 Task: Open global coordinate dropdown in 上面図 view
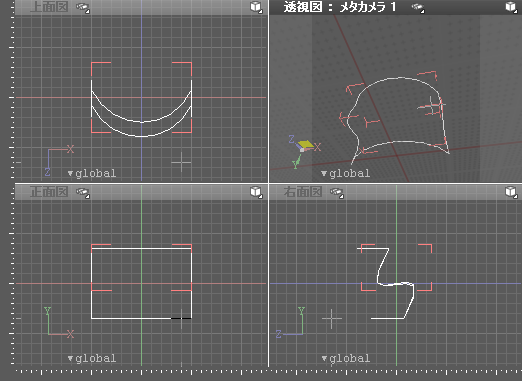(x=92, y=173)
